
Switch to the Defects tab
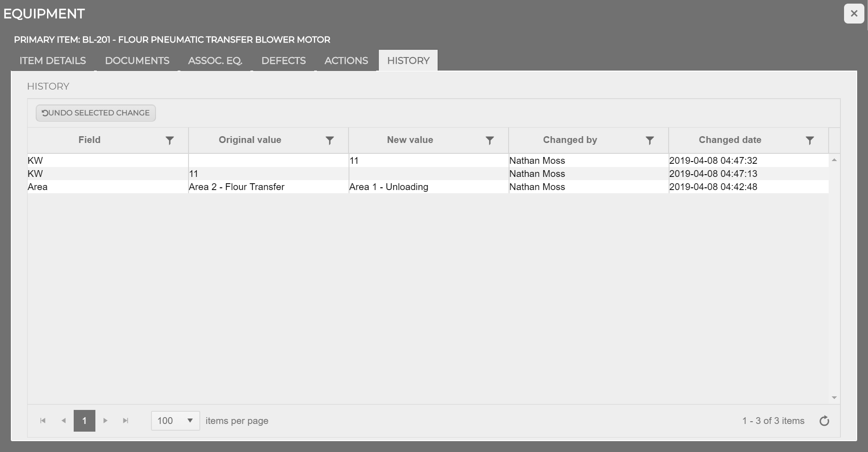tap(283, 61)
